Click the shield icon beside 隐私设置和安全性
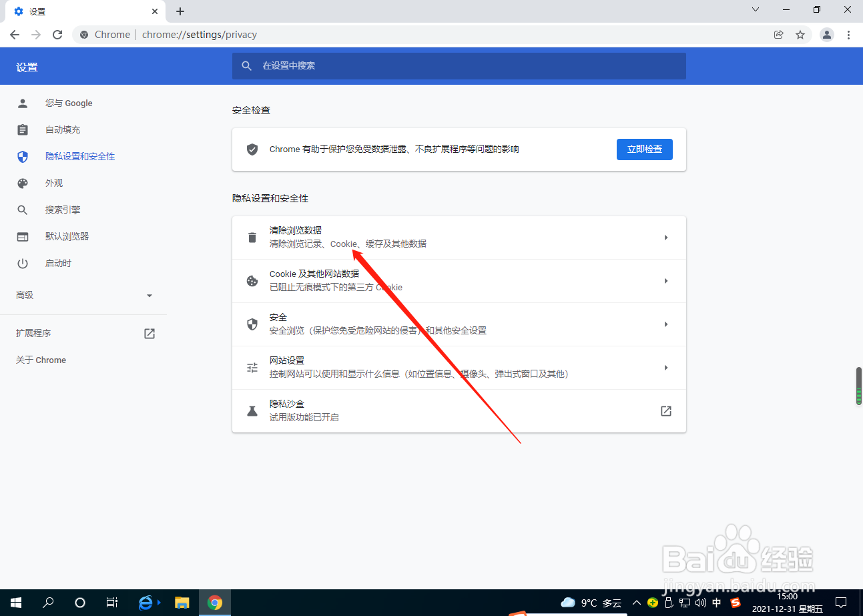The image size is (863, 616). coord(23,156)
